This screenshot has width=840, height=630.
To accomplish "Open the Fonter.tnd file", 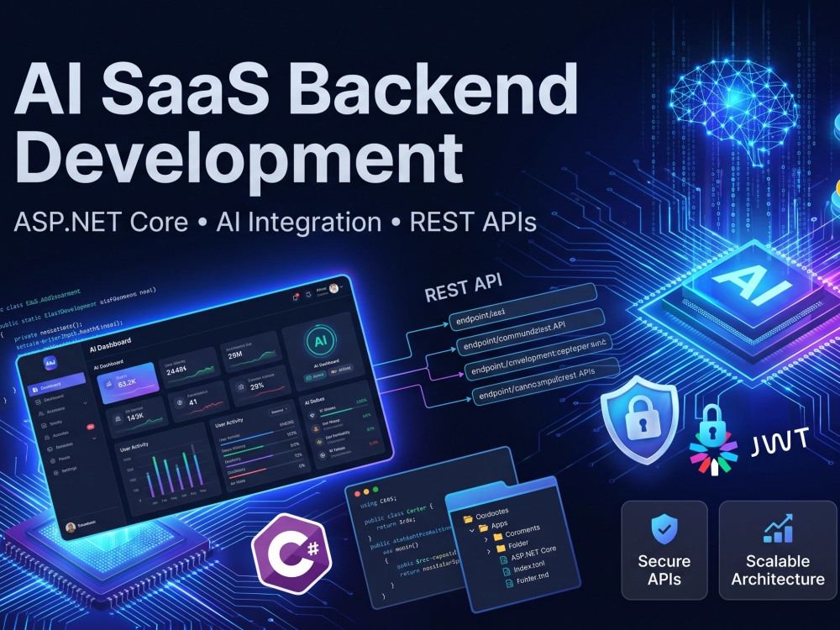I will 528,580.
